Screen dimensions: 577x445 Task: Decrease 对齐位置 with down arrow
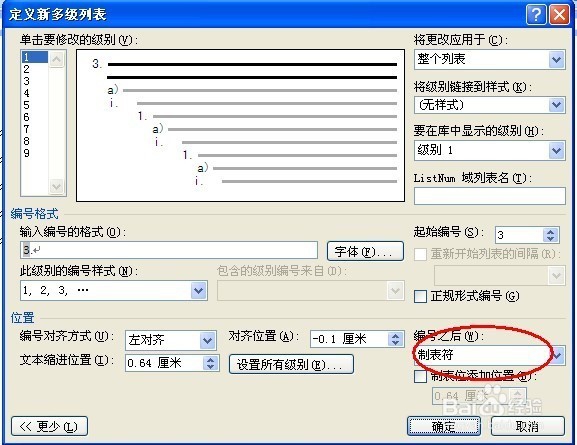[396, 343]
